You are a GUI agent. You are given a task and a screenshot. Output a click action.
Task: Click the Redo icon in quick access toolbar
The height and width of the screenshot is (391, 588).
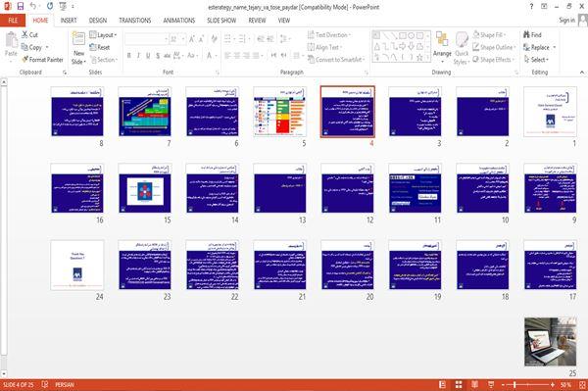pos(50,6)
